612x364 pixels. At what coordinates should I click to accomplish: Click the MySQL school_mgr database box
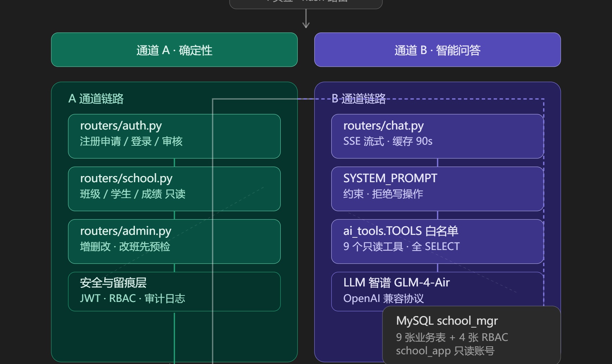pos(472,336)
